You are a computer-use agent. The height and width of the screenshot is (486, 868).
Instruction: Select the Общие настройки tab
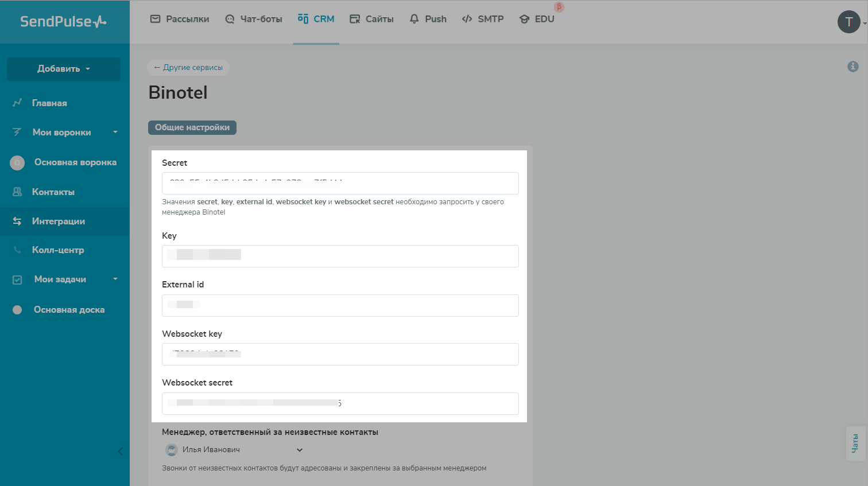(x=192, y=127)
